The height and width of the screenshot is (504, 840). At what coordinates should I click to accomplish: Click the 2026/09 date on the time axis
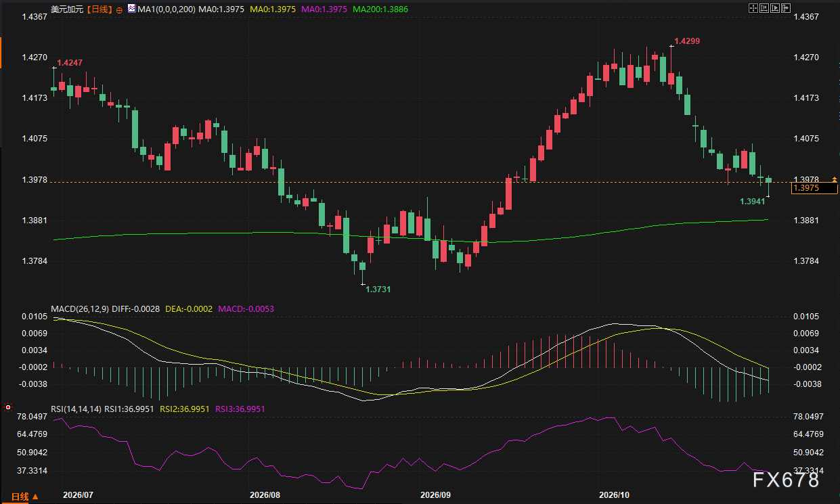tap(435, 495)
